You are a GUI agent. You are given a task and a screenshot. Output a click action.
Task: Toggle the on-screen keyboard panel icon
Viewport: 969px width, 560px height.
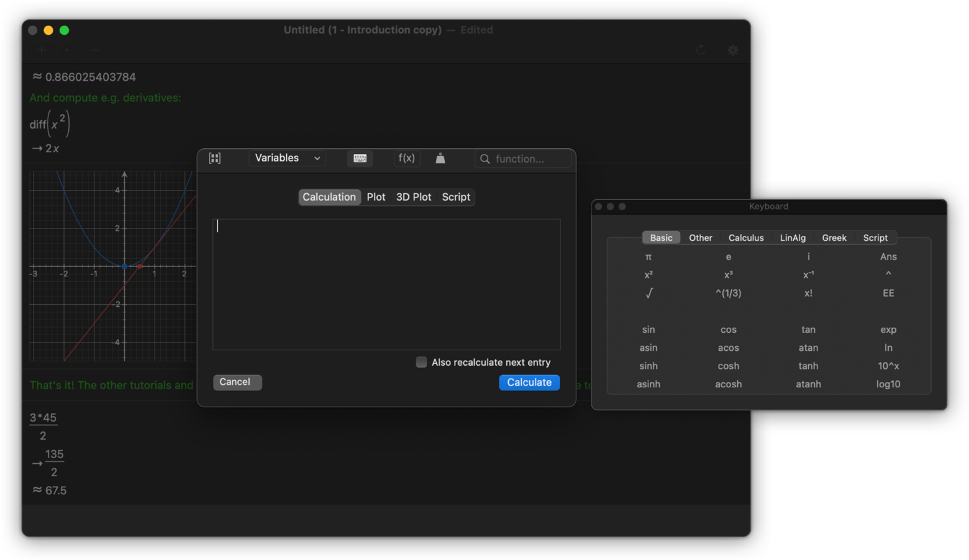[360, 158]
